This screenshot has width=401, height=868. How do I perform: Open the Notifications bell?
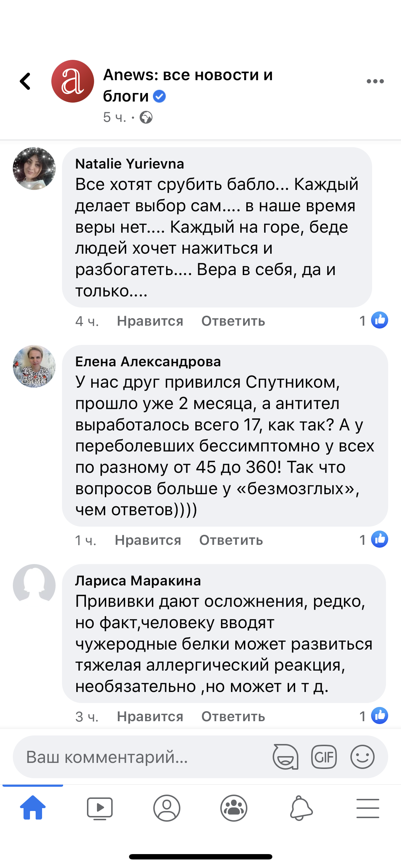301,808
